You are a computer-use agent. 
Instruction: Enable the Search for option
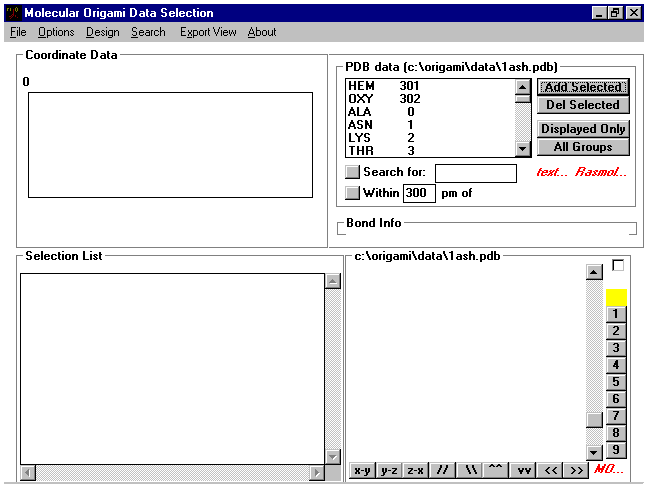coord(352,173)
